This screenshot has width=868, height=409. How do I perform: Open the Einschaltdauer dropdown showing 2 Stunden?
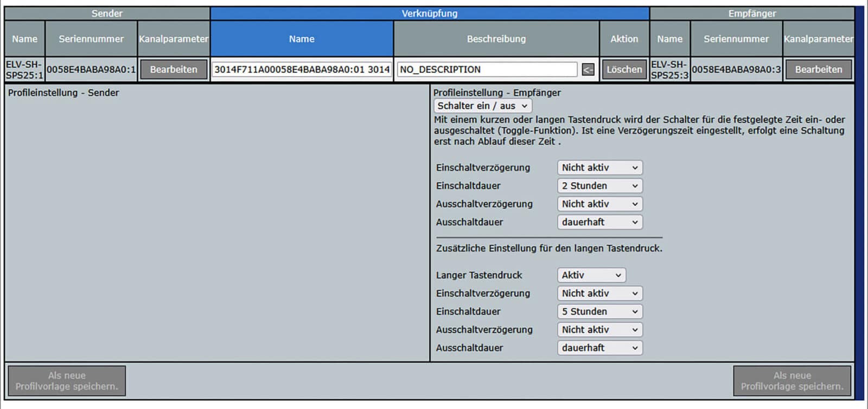599,186
